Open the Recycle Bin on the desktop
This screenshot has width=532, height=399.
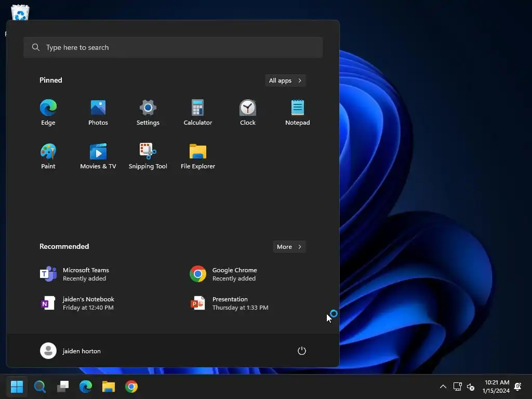[20, 12]
